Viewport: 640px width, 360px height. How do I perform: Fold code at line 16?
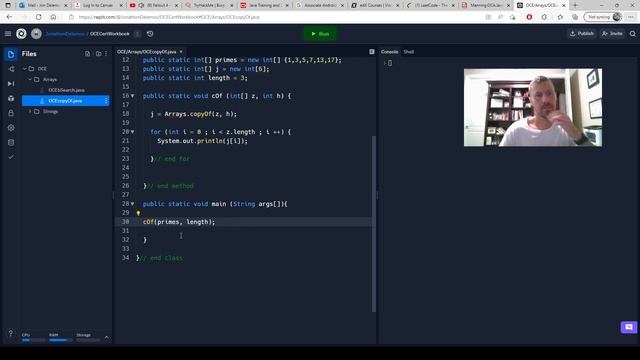132,96
